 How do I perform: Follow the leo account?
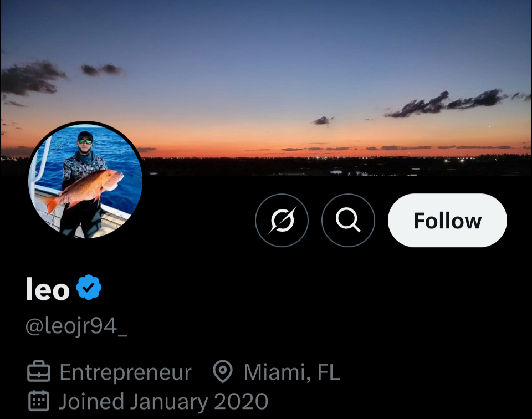(447, 221)
